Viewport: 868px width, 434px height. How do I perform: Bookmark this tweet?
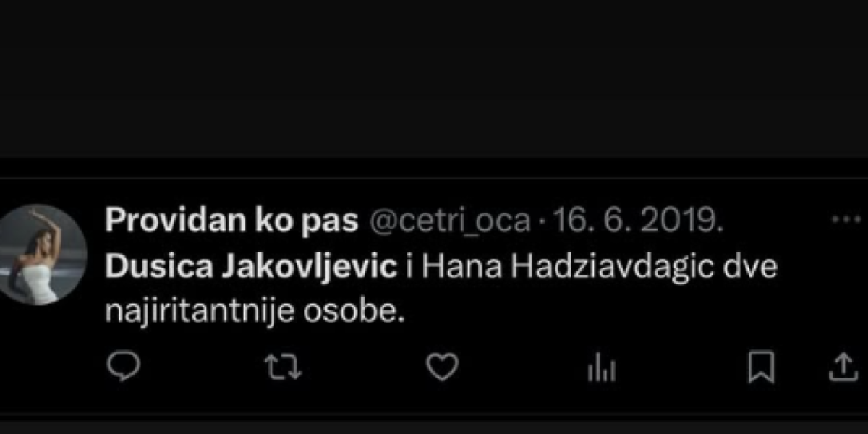(761, 367)
